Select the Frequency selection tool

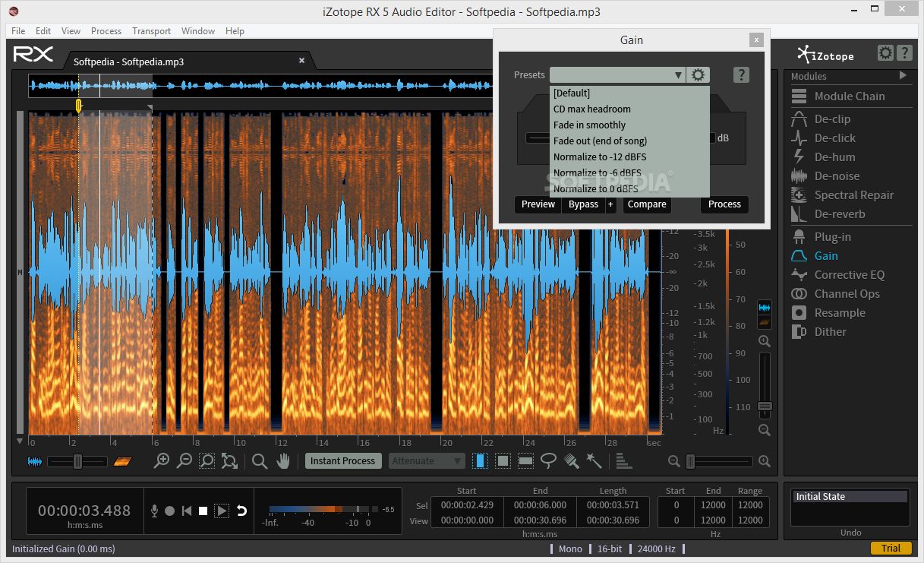click(x=525, y=460)
